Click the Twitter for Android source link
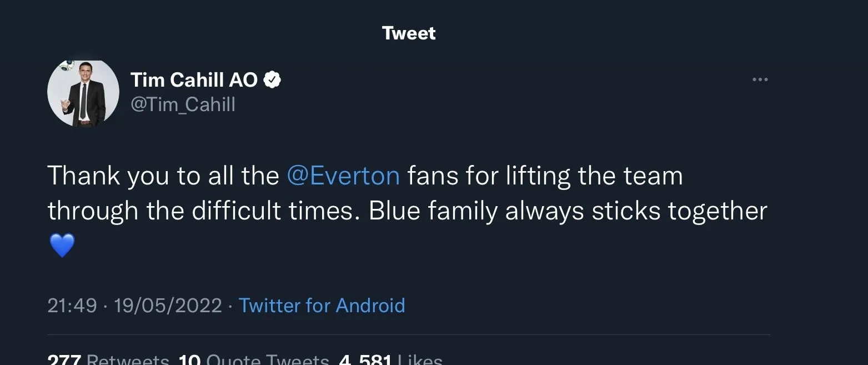Viewport: 868px width, 365px height. (x=322, y=306)
